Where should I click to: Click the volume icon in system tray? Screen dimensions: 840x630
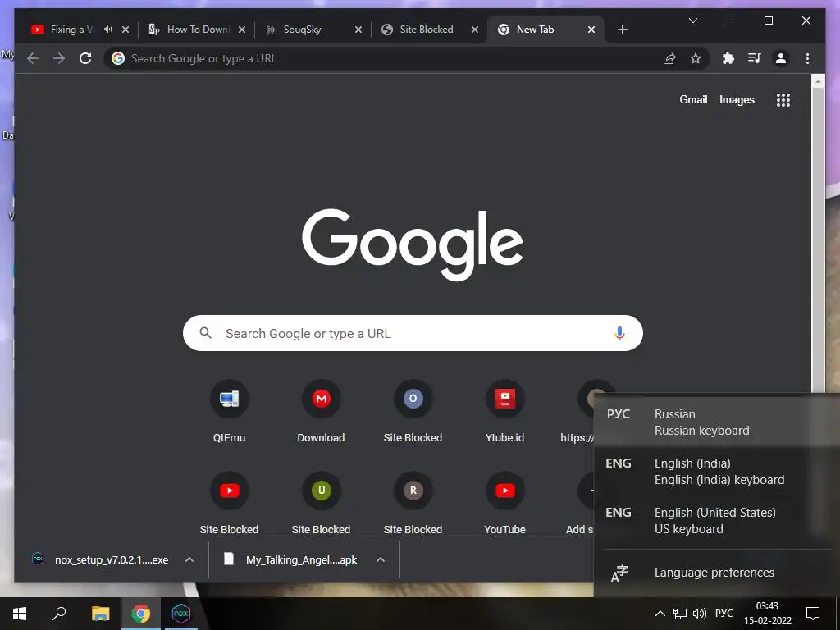click(700, 614)
